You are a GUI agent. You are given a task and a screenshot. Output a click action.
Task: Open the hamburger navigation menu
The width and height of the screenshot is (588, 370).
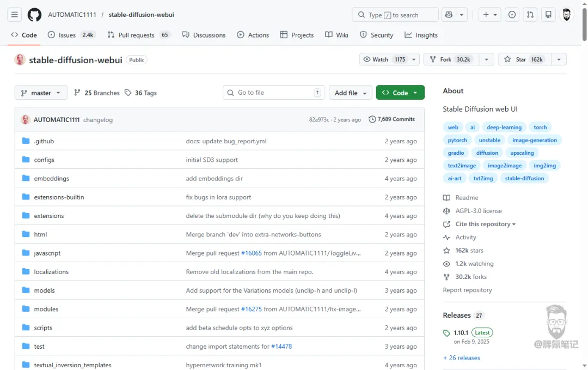pyautogui.click(x=14, y=15)
